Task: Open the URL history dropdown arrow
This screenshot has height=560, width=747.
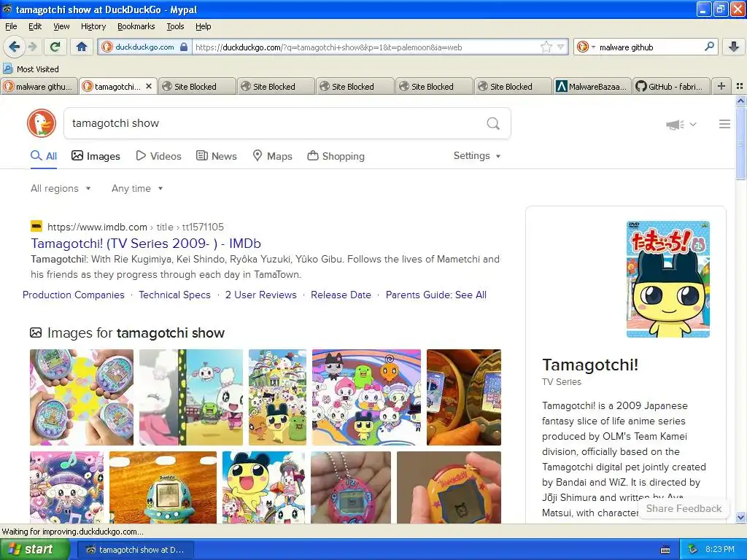Action: 561,47
